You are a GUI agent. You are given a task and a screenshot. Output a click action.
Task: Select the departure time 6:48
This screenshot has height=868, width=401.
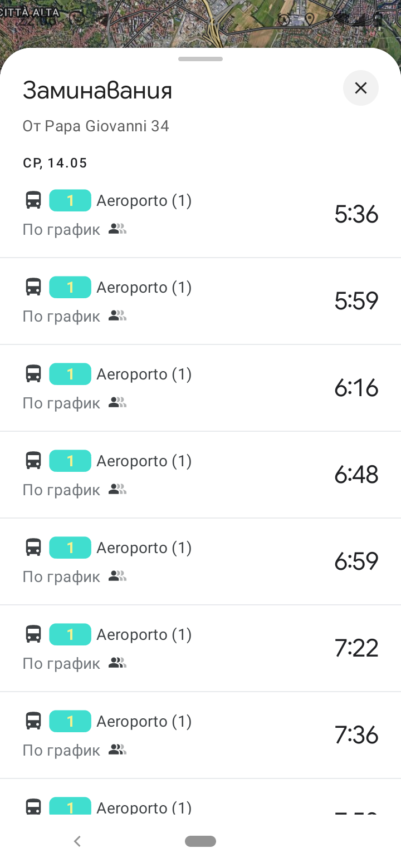(x=356, y=475)
